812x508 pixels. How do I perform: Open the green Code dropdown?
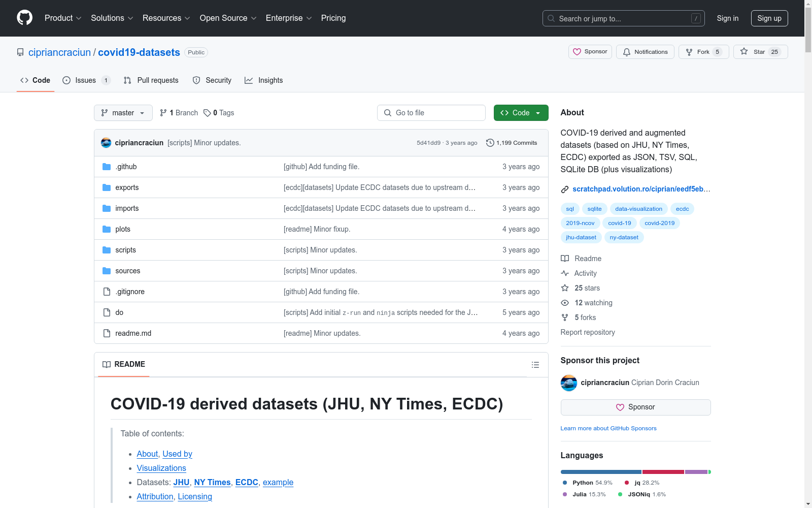click(x=521, y=113)
